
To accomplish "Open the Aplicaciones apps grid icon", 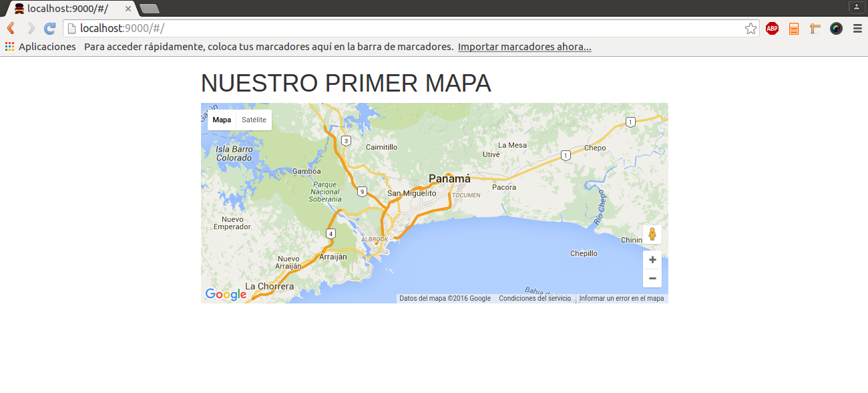I will point(9,47).
